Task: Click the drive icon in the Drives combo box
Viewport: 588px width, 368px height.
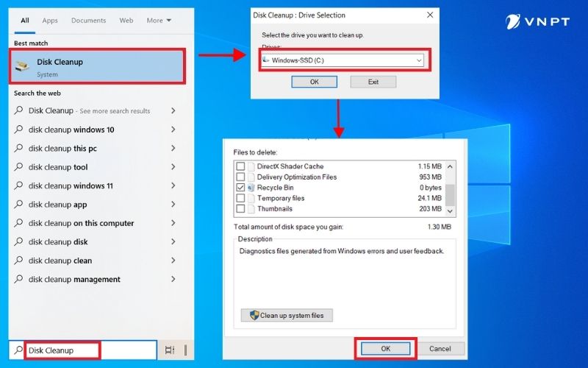Action: click(266, 60)
